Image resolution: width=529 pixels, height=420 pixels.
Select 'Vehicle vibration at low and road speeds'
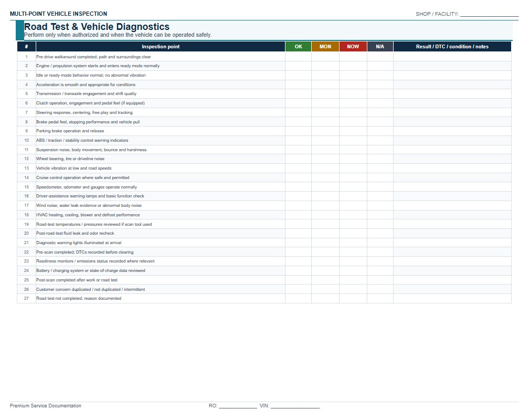pyautogui.click(x=74, y=168)
